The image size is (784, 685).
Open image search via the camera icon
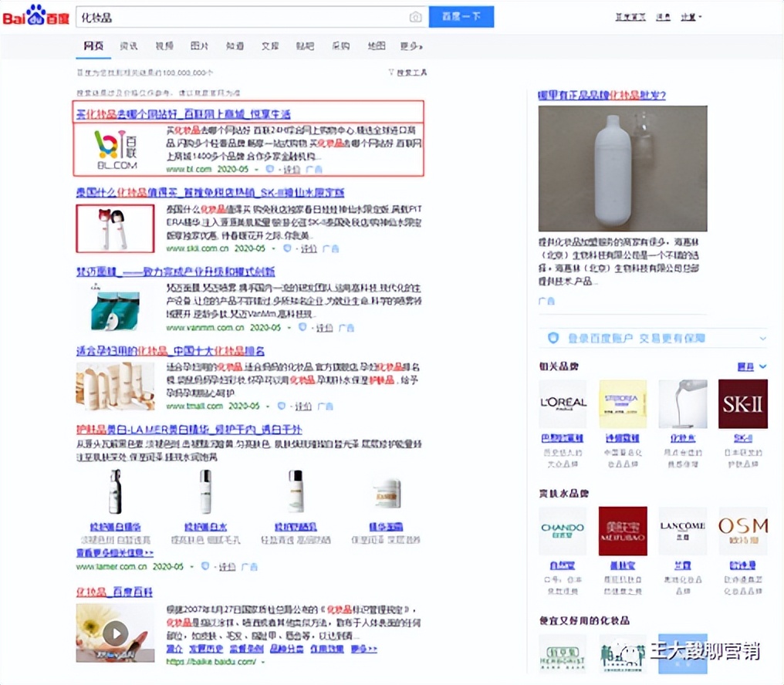click(416, 16)
